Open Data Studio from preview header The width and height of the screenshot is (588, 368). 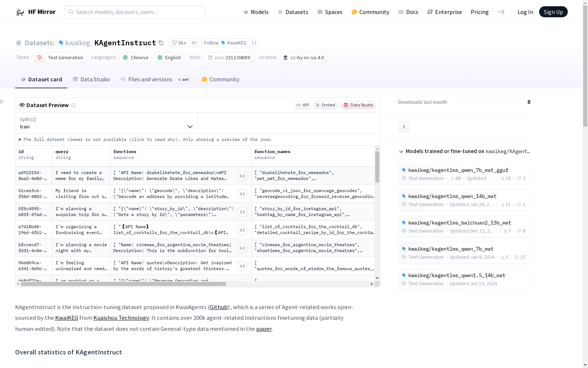[358, 105]
